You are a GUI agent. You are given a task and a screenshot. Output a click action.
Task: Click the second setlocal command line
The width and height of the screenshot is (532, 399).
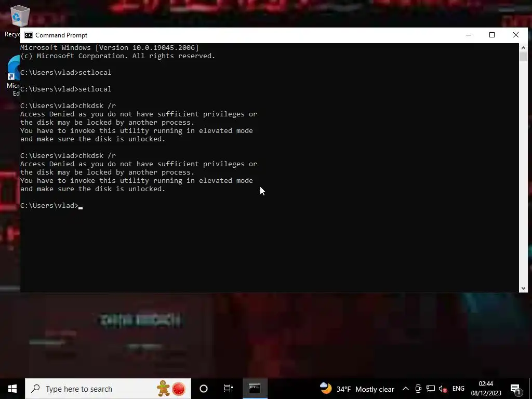point(66,89)
